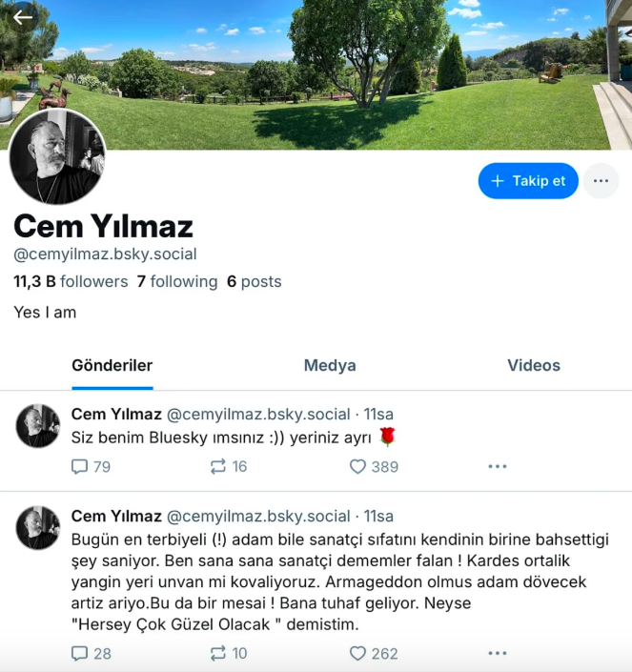The height and width of the screenshot is (672, 632).
Task: Click the Takip et follow button
Action: click(528, 181)
